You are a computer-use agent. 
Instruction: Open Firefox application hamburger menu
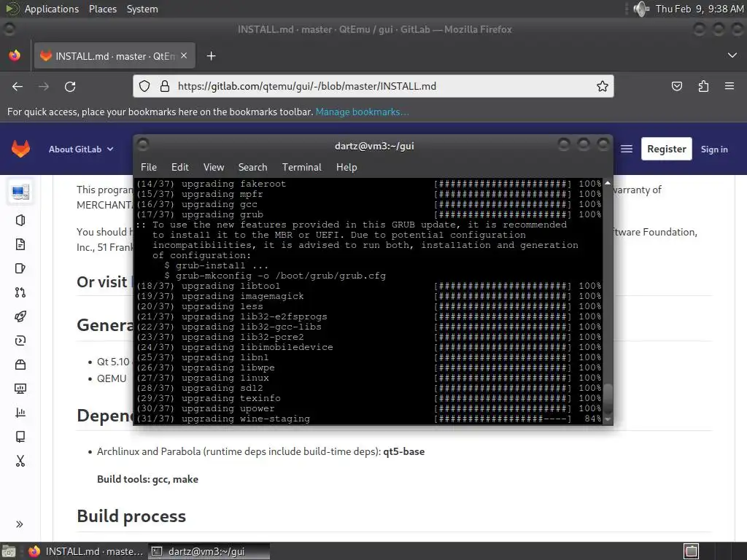pos(729,86)
